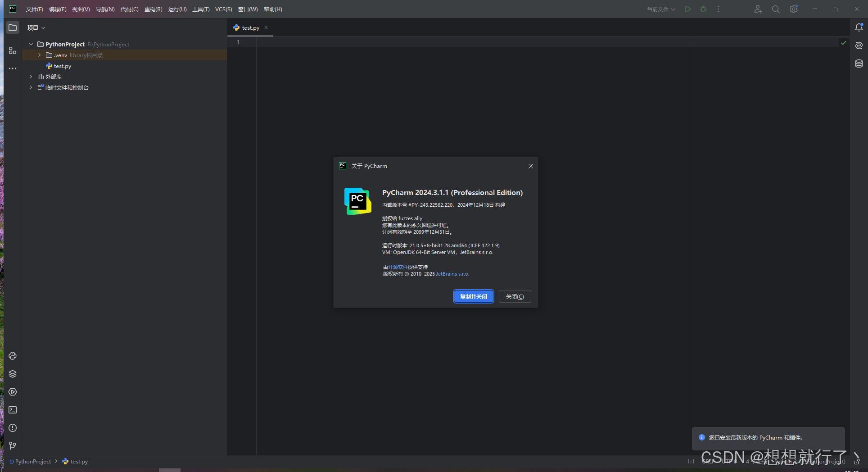The image size is (868, 472).
Task: Click the green inspection checkmark in editor
Action: (844, 43)
